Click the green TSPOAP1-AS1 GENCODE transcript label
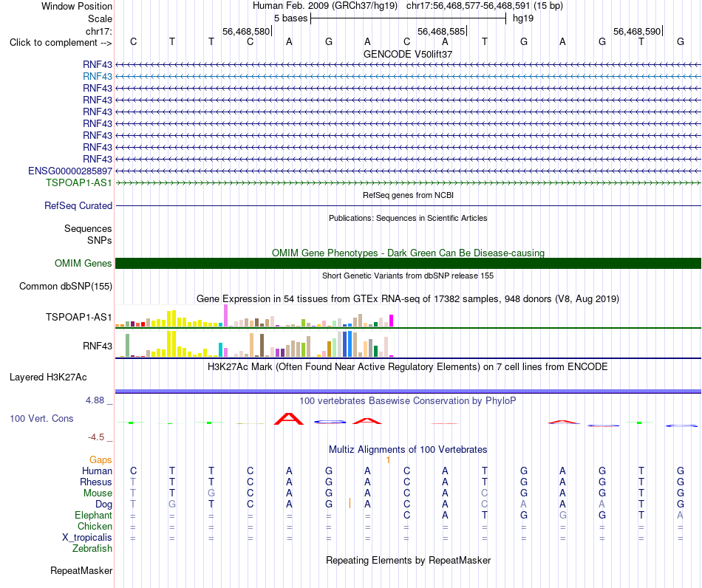 [79, 182]
